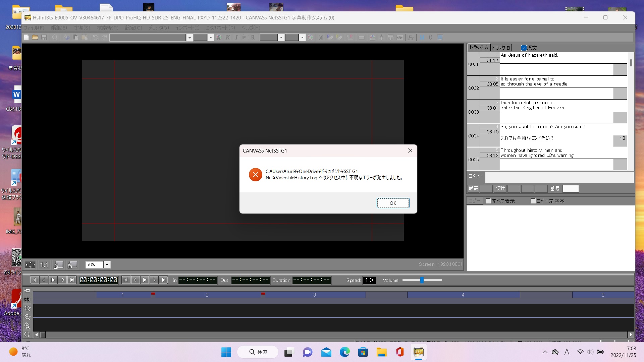
Task: Click the top zoom-in magnifier on timeline
Action: [x=27, y=308]
